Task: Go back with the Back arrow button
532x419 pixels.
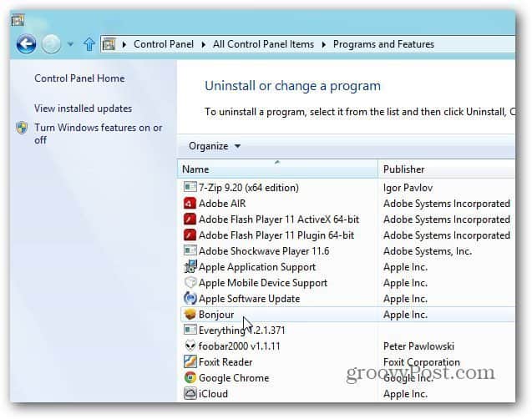Action: (26, 43)
